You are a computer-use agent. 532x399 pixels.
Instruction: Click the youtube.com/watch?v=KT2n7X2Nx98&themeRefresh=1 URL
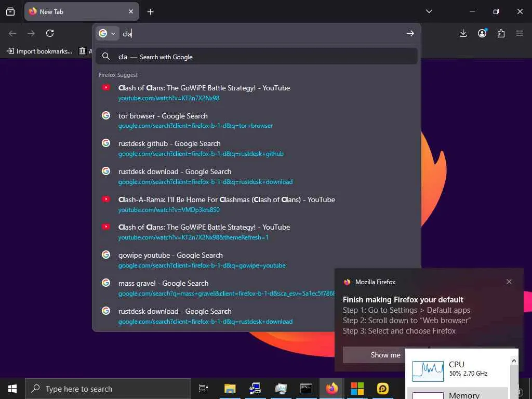(x=193, y=237)
